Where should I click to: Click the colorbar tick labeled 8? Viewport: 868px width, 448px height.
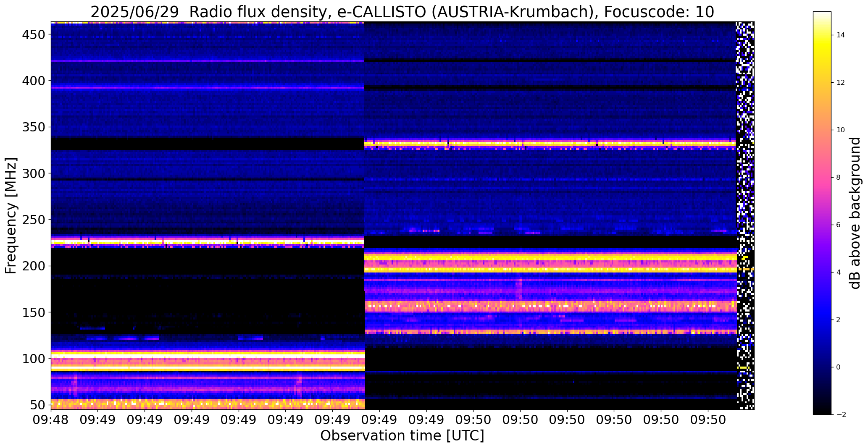click(x=839, y=178)
